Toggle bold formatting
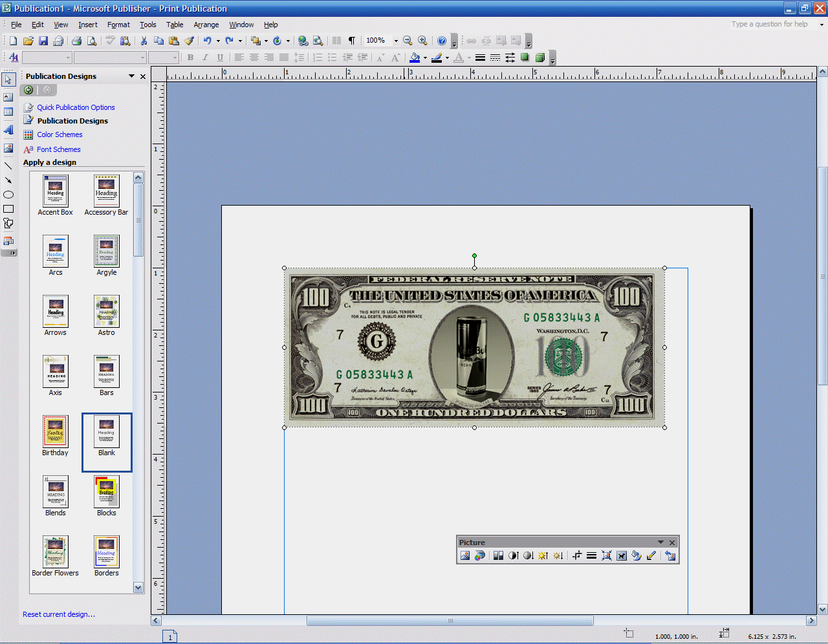 point(190,58)
